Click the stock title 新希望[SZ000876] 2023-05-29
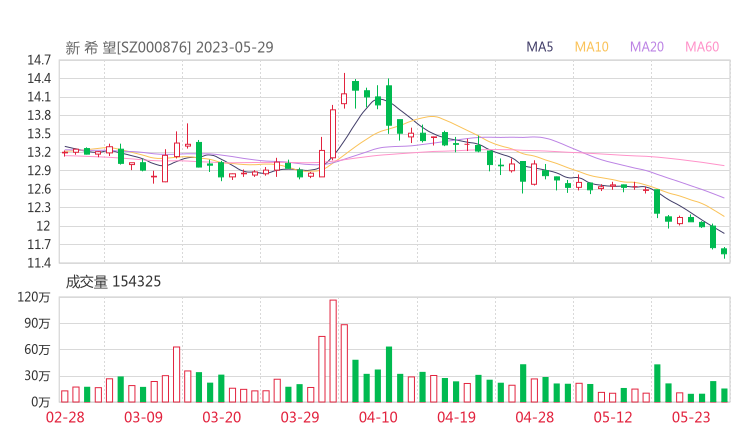 [x=169, y=47]
